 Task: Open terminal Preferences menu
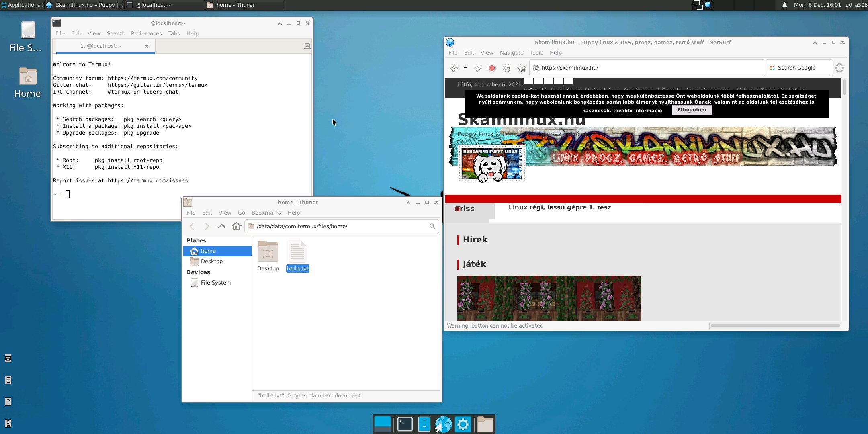coord(146,33)
